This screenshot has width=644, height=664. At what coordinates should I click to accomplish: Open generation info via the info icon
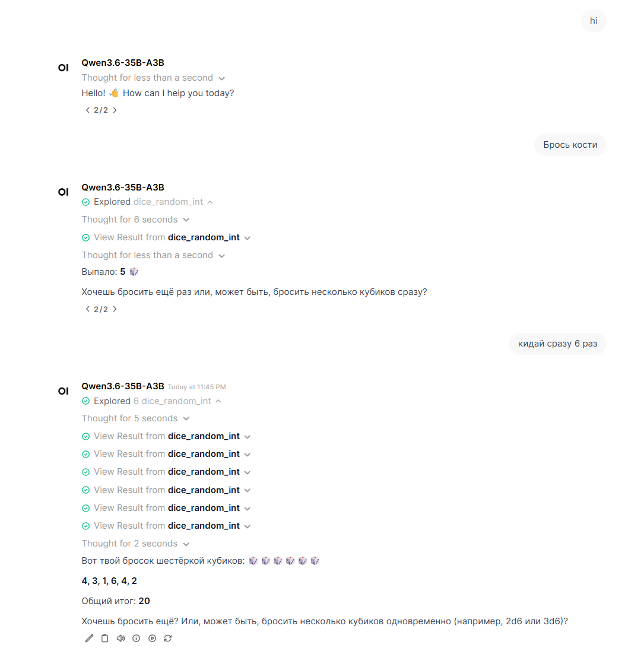[137, 638]
